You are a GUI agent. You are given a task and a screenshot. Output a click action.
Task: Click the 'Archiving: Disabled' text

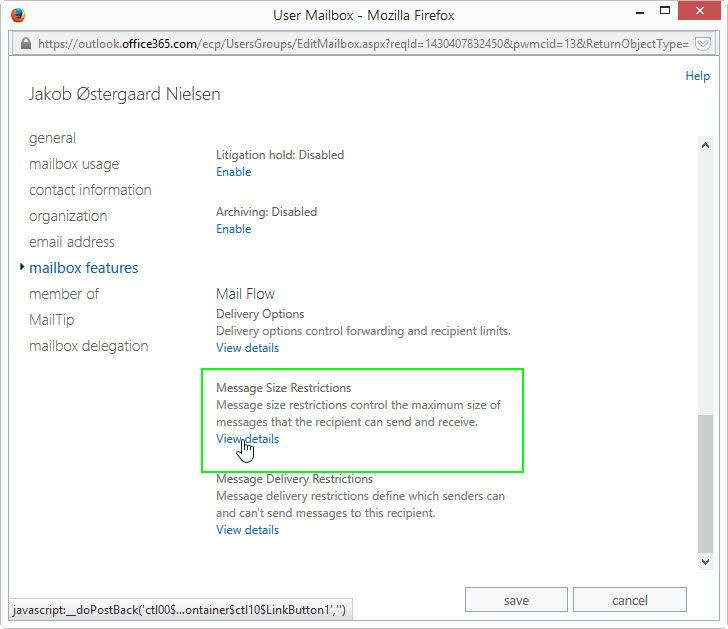(x=266, y=212)
